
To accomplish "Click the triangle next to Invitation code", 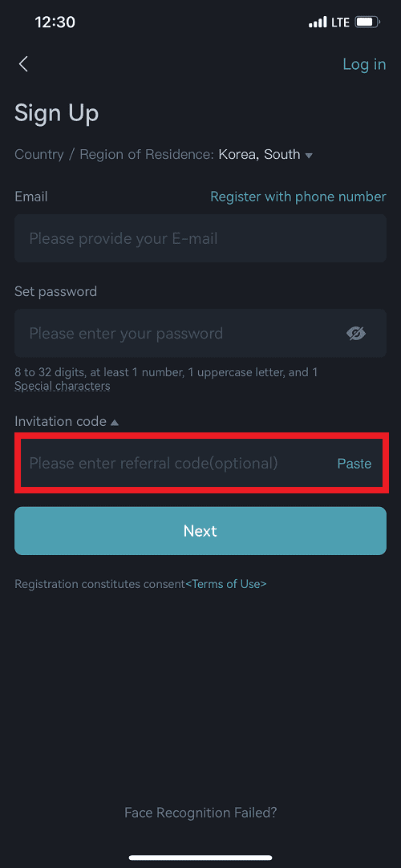I will 115,423.
